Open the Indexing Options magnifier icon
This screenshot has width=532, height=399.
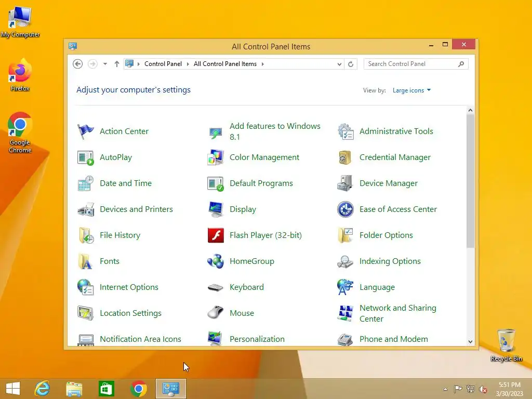345,261
